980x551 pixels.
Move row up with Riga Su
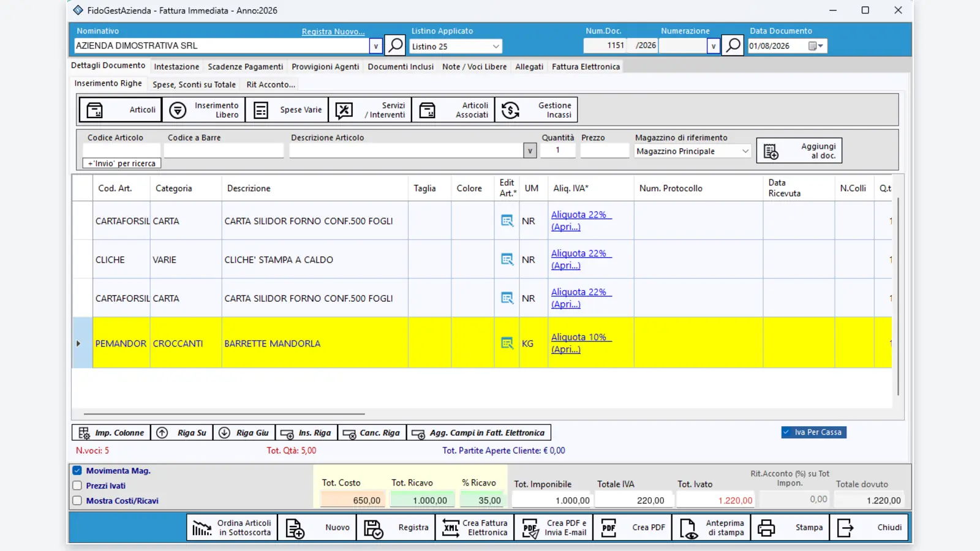pyautogui.click(x=182, y=433)
